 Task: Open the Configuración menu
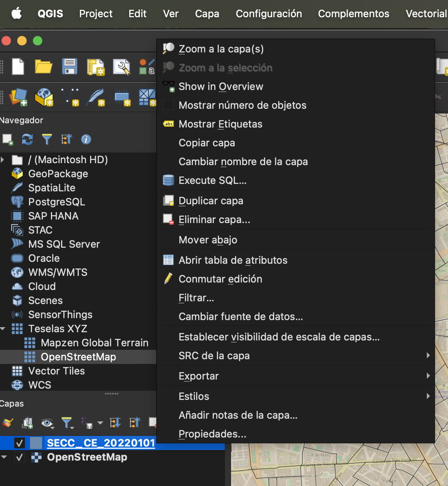pos(269,14)
